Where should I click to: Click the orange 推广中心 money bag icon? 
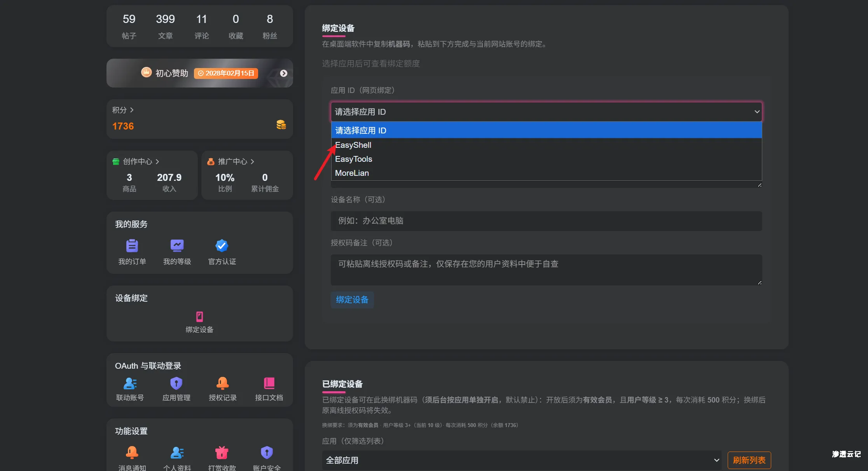(211, 161)
